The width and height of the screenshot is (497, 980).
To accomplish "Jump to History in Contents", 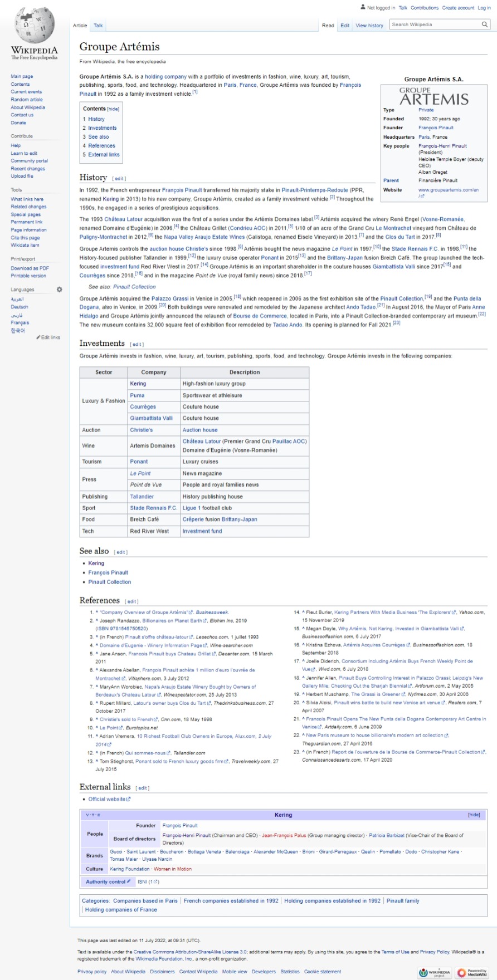I will 96,119.
